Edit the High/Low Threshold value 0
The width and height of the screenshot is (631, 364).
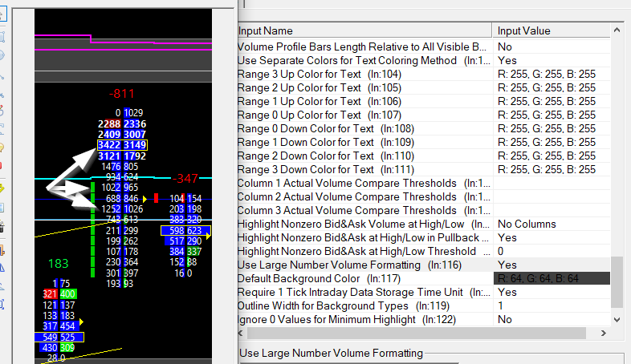tap(552, 252)
